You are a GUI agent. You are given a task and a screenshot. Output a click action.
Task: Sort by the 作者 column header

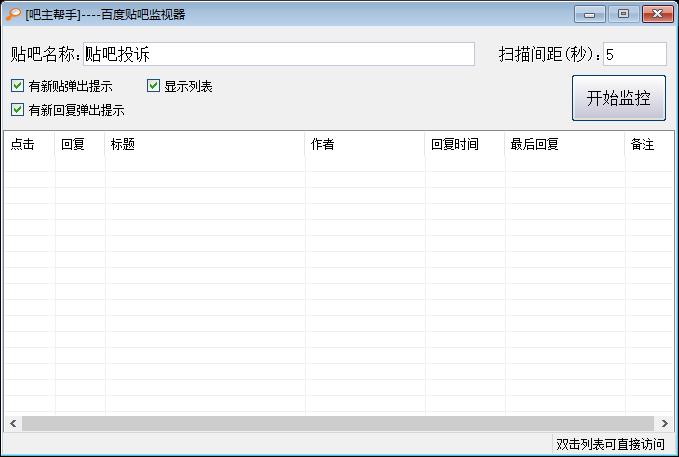(x=365, y=144)
